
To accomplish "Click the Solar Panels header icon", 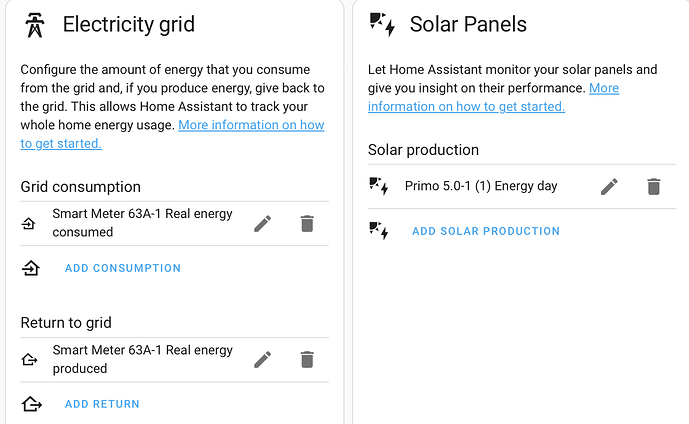I will click(382, 24).
